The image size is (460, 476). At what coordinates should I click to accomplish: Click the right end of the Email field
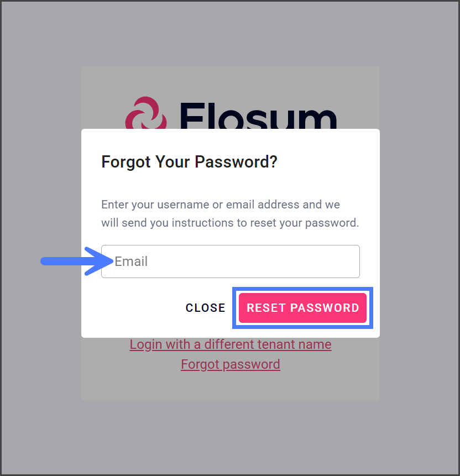[x=343, y=261]
